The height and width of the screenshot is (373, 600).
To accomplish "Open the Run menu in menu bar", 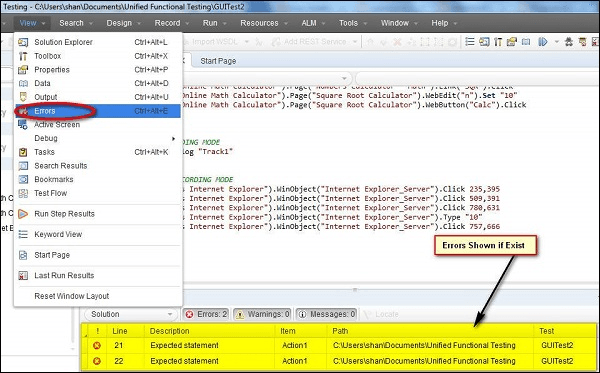I will pyautogui.click(x=214, y=23).
